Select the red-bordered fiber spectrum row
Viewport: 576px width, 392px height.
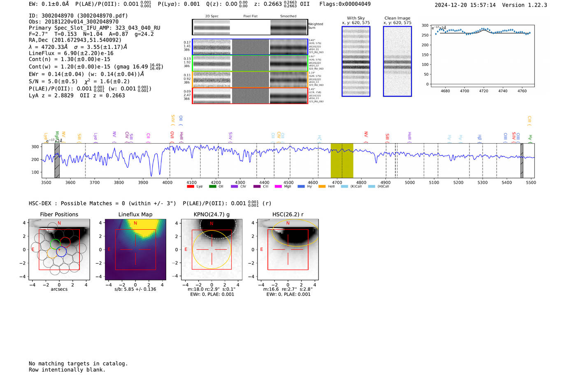(250, 96)
